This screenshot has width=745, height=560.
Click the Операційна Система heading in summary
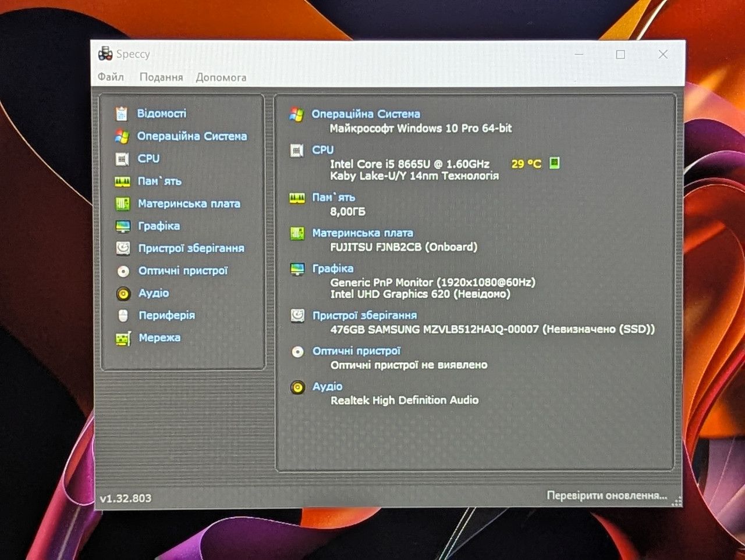(366, 114)
